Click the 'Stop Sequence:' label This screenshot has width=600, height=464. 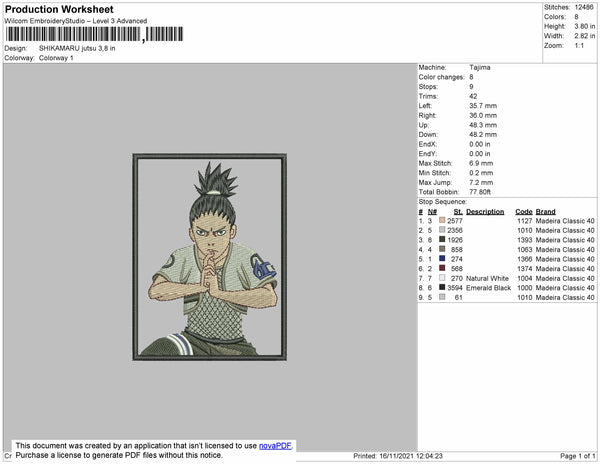(x=443, y=202)
